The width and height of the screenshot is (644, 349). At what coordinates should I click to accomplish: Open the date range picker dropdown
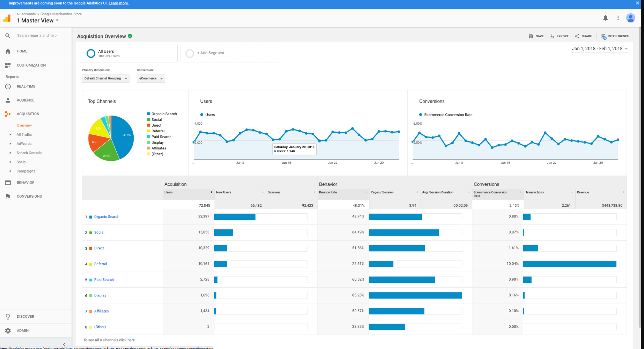[600, 49]
